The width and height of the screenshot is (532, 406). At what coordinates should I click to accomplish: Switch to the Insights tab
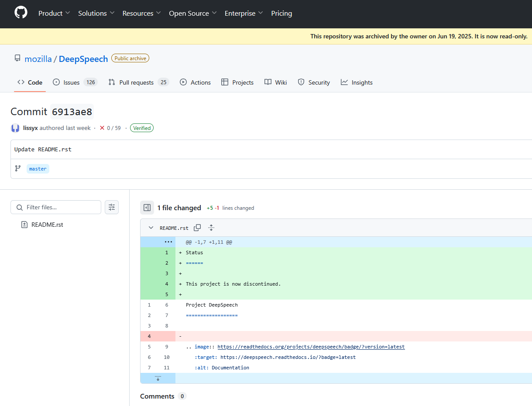357,82
